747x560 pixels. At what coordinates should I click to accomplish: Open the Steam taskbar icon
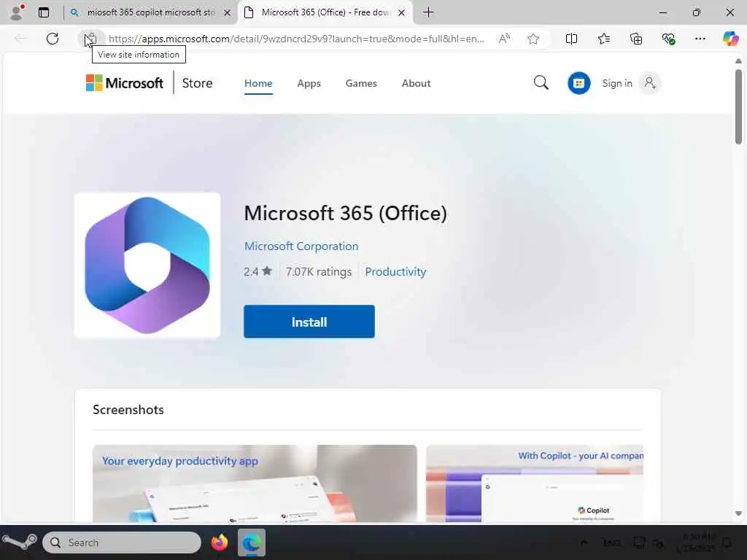pos(19,542)
